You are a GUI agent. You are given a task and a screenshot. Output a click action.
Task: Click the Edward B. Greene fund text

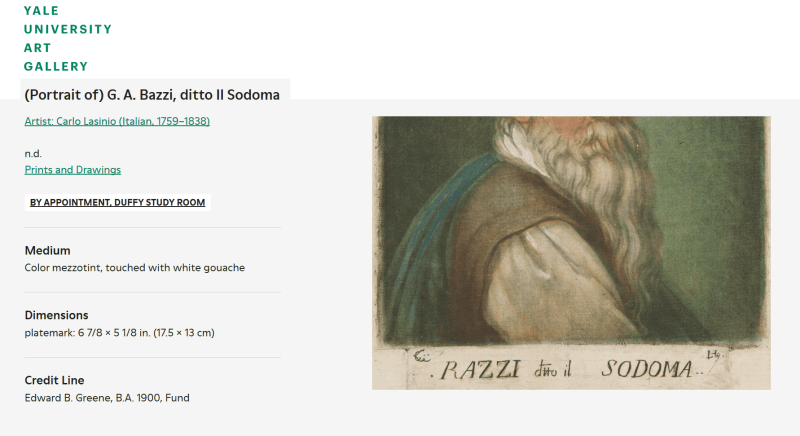[x=107, y=398]
